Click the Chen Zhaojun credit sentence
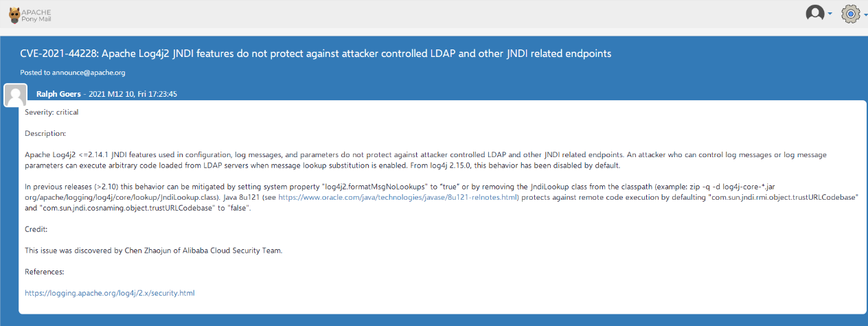Screen dimensions: 868x326 153,251
